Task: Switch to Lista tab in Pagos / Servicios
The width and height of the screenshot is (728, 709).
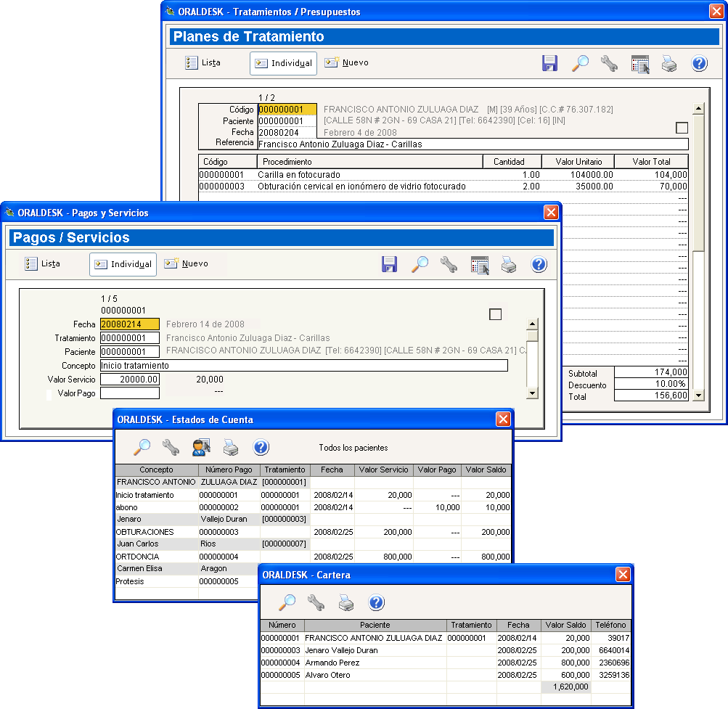Action: pos(42,263)
